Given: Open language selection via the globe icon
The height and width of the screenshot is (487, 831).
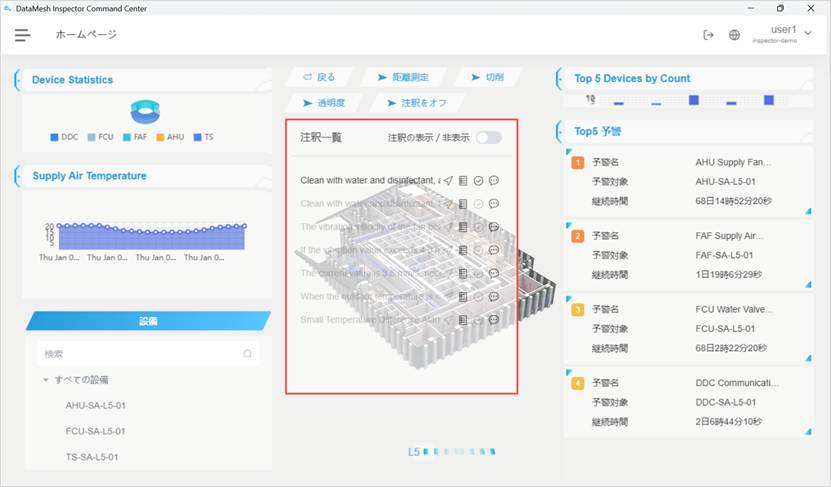Looking at the screenshot, I should point(734,35).
